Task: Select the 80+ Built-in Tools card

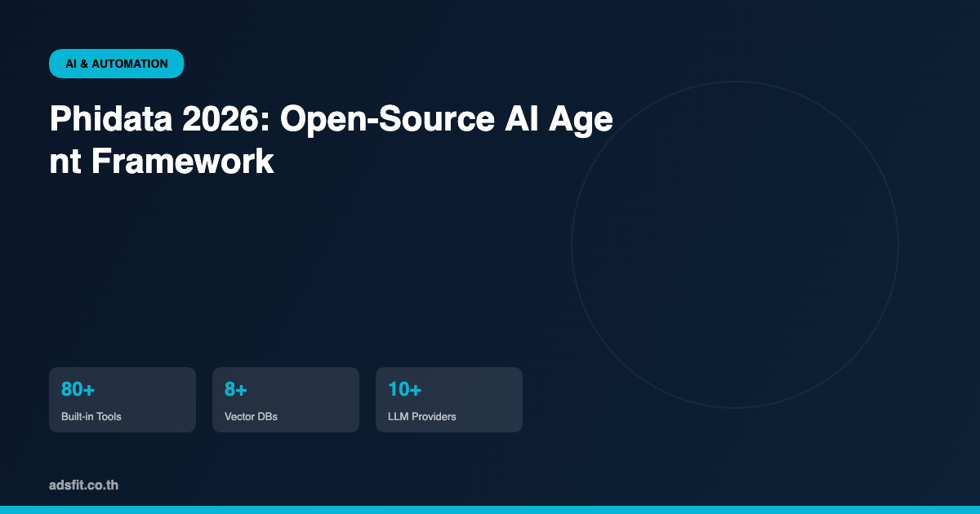Action: click(122, 400)
